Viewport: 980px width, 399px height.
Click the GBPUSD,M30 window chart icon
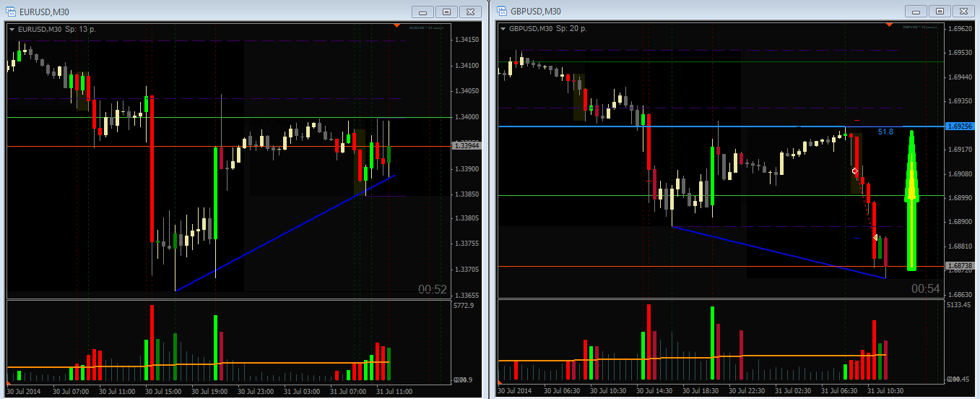pyautogui.click(x=502, y=11)
